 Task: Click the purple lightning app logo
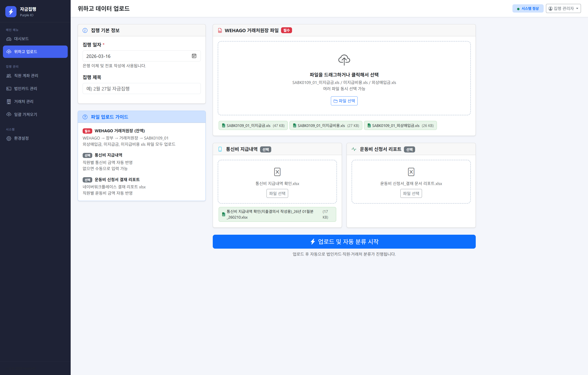click(x=11, y=11)
